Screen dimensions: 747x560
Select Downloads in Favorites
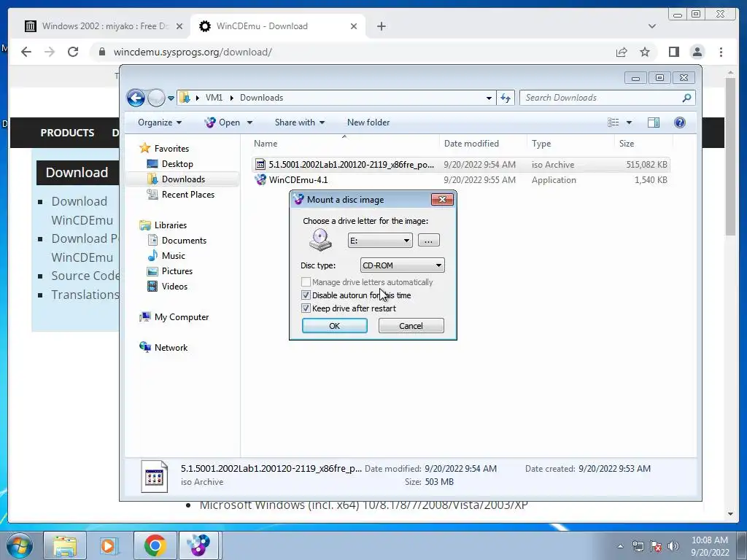(x=183, y=179)
